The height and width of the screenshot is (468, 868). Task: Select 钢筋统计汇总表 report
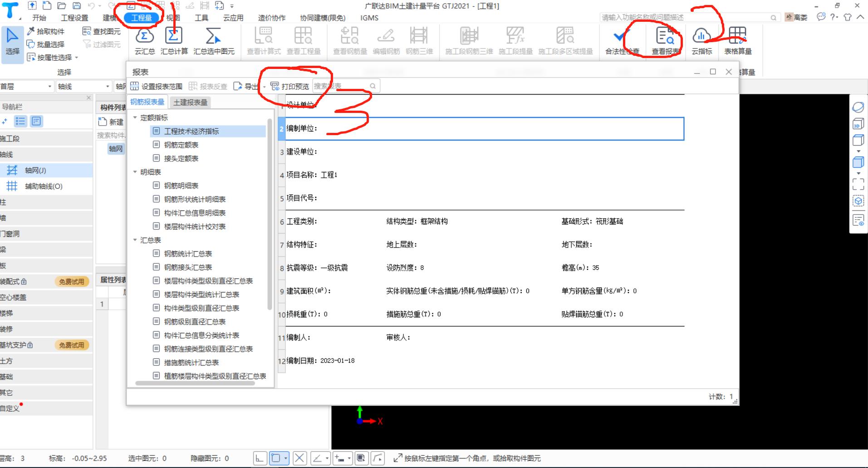point(188,253)
